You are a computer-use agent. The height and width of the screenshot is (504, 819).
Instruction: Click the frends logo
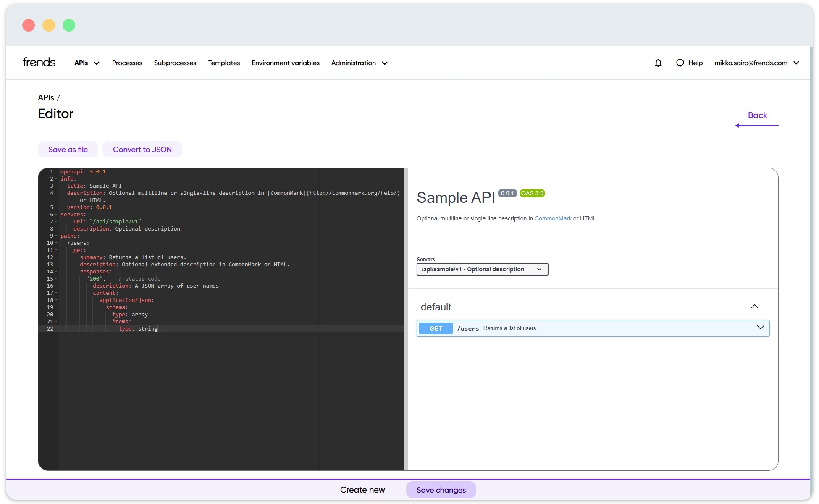click(x=39, y=63)
